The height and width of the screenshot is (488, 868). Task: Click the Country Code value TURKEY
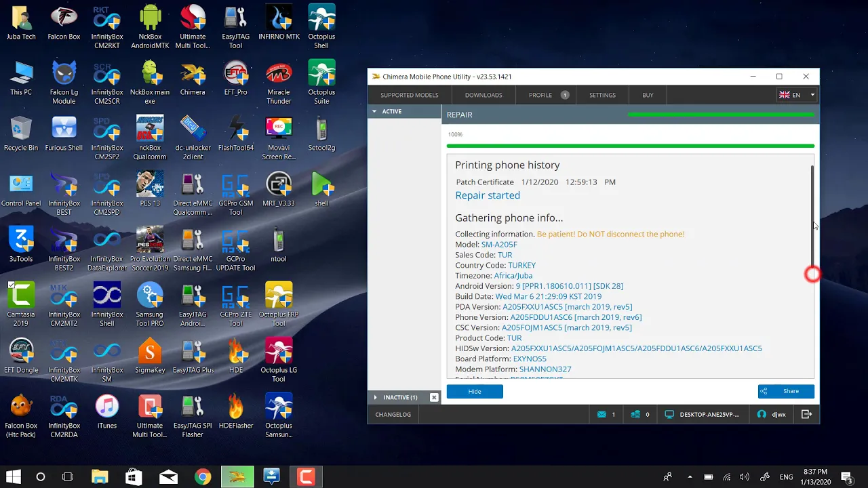521,265
